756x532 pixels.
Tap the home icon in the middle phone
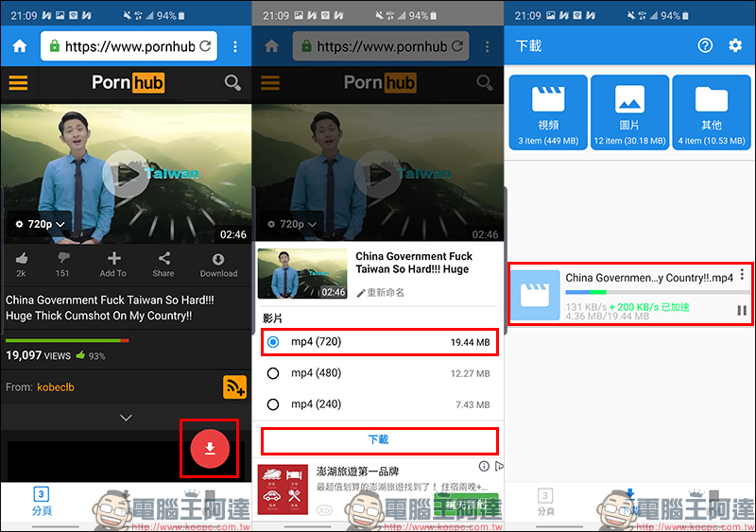click(x=272, y=46)
